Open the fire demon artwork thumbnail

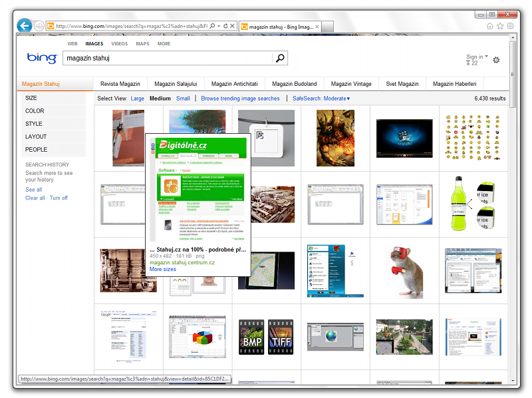pyautogui.click(x=335, y=138)
